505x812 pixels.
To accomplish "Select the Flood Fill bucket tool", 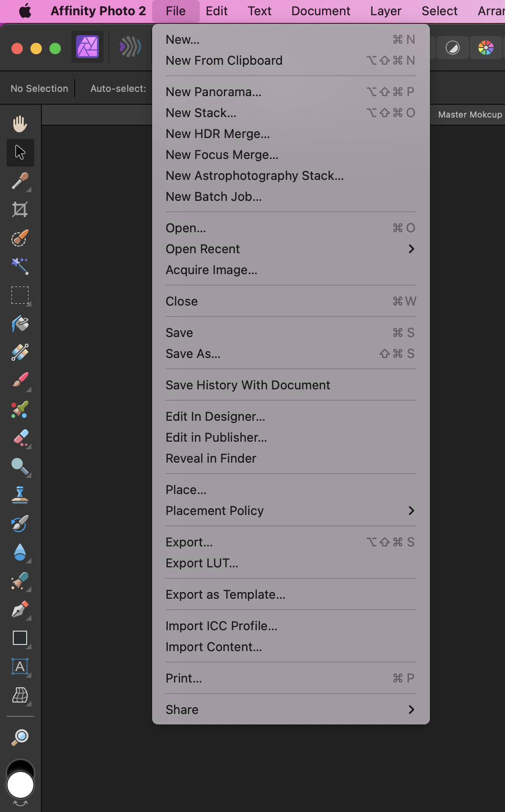I will 20,324.
